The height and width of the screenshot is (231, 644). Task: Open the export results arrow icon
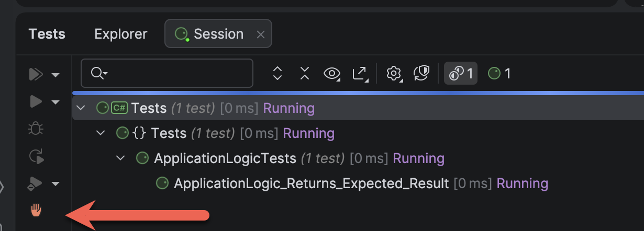point(360,74)
